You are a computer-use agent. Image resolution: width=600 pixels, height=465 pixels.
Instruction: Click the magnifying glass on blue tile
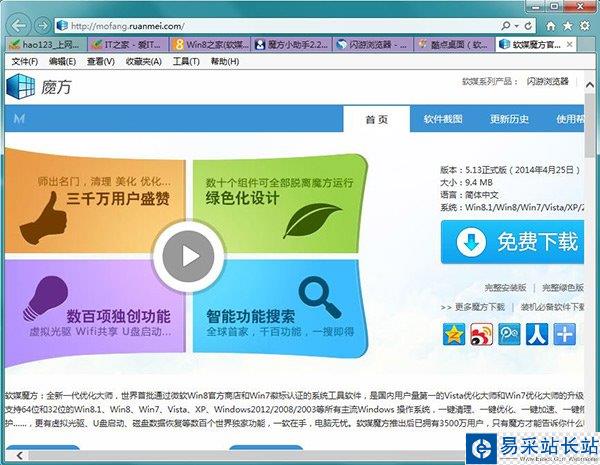point(320,297)
